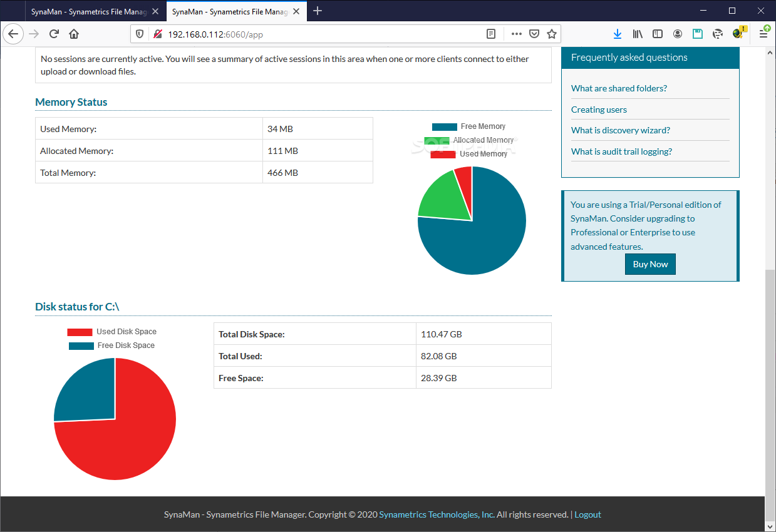Image resolution: width=776 pixels, height=532 pixels.
Task: Select the '110.47 GB' total disk value
Action: coord(442,334)
